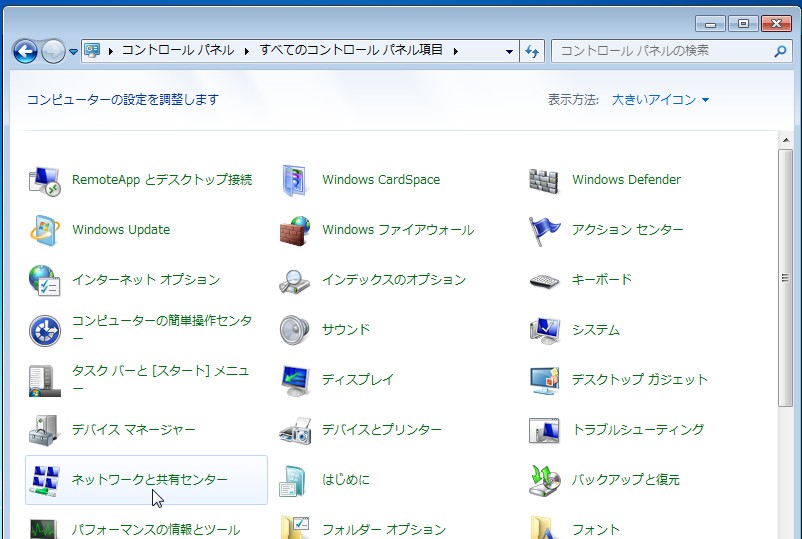The height and width of the screenshot is (539, 802).
Task: Click the Windows CardSpace text link
Action: tap(381, 179)
